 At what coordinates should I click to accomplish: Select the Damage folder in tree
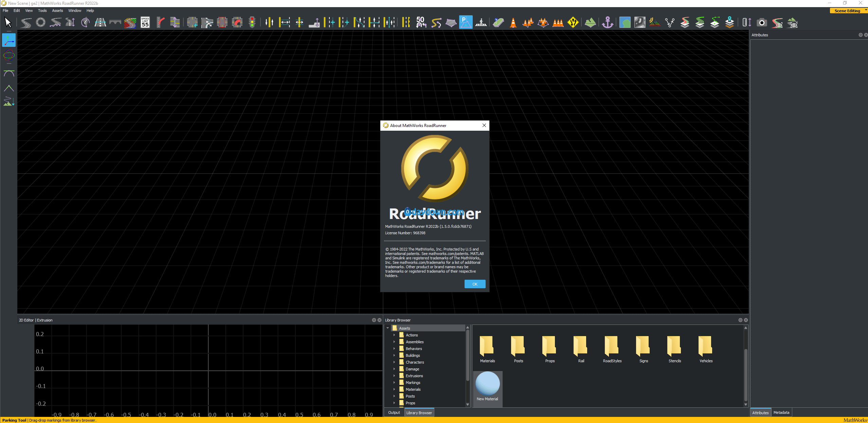pyautogui.click(x=412, y=369)
